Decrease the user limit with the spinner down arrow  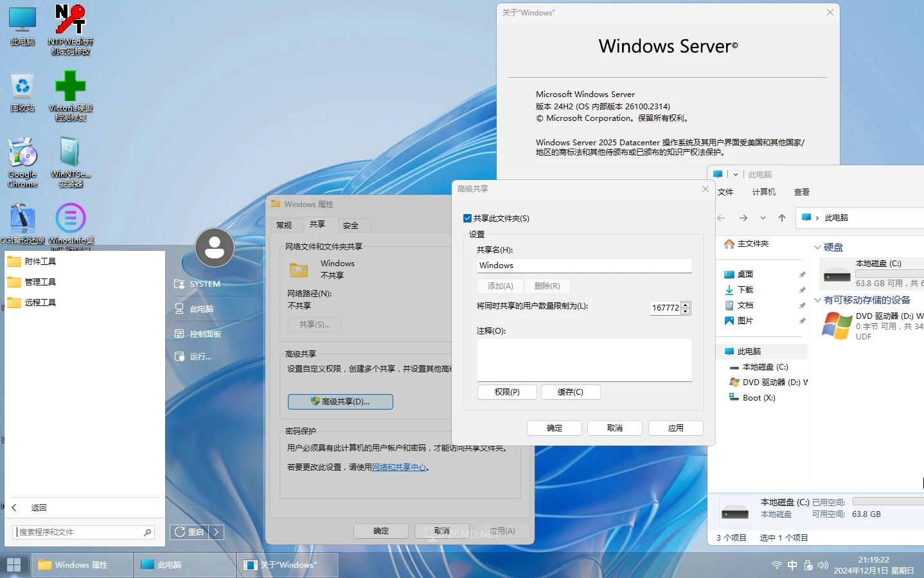click(686, 312)
